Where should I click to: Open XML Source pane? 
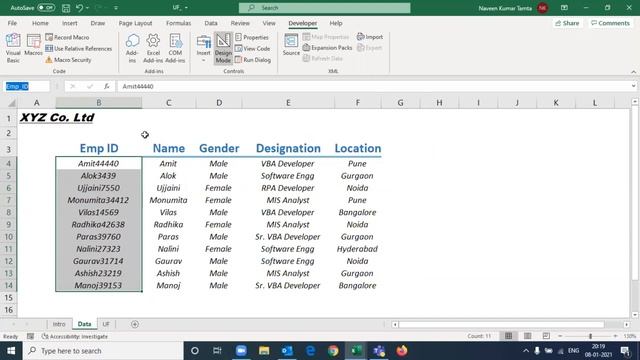[x=291, y=45]
